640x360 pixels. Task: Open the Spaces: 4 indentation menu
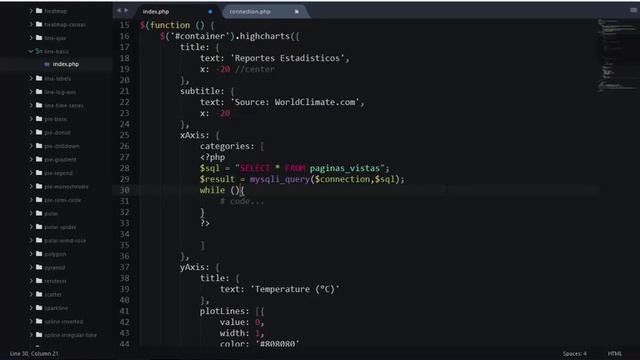coord(575,353)
